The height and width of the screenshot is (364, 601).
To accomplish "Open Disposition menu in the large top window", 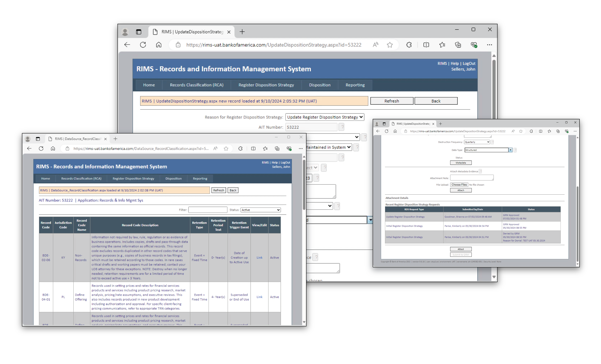I will pyautogui.click(x=319, y=85).
